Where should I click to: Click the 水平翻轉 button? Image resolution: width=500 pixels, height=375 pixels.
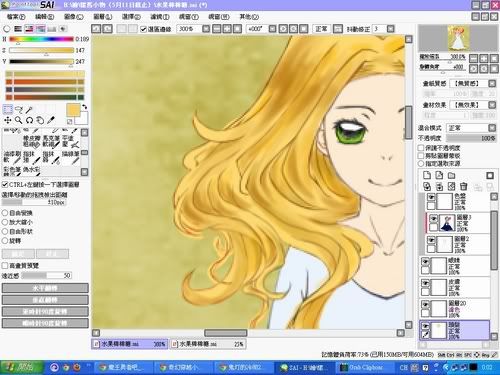45,288
